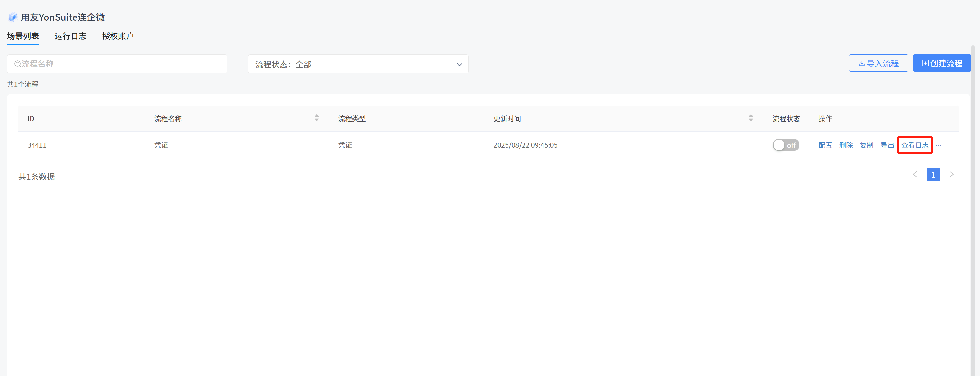The width and height of the screenshot is (980, 376).
Task: Focus the 流程名称 search field
Action: tap(117, 64)
